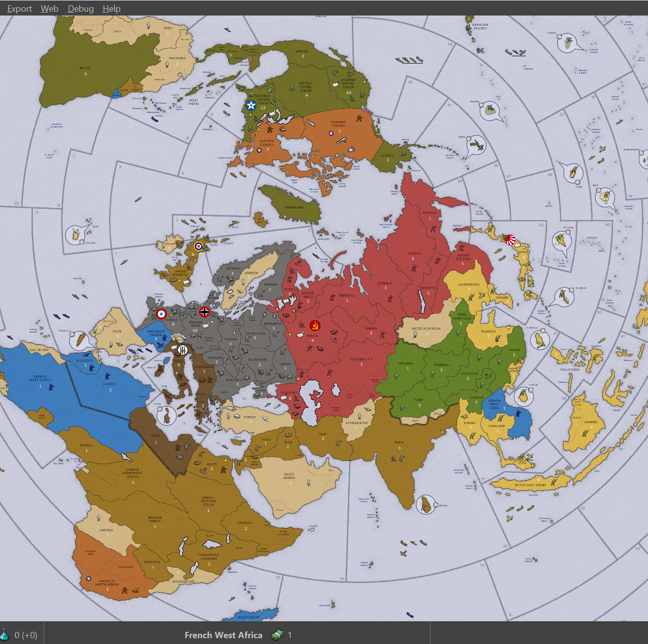Viewport: 648px width, 644px height.
Task: Select the Mexico territory label
Action: point(301,51)
